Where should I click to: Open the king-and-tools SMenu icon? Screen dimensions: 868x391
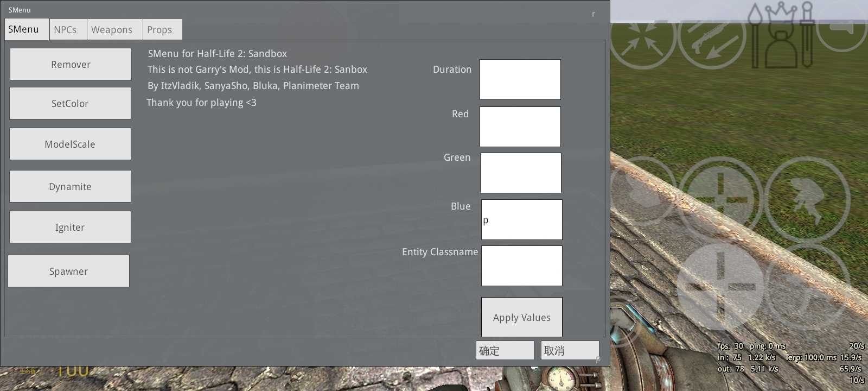[x=781, y=35]
